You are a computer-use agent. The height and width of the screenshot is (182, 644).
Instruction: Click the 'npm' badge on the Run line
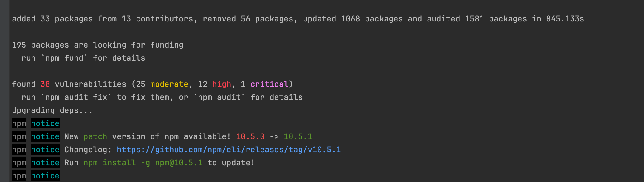19,163
